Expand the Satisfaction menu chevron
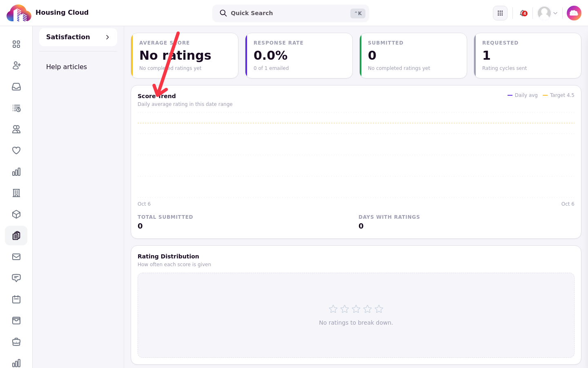 coord(107,37)
